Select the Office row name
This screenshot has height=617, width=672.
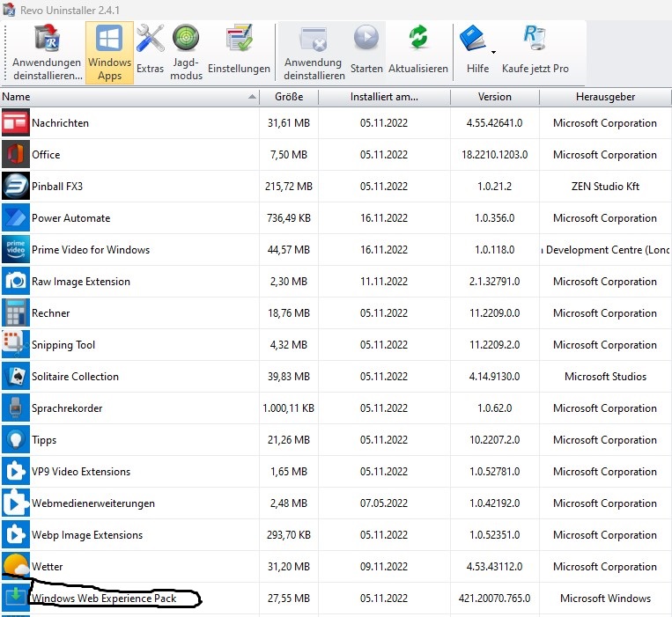(46, 155)
